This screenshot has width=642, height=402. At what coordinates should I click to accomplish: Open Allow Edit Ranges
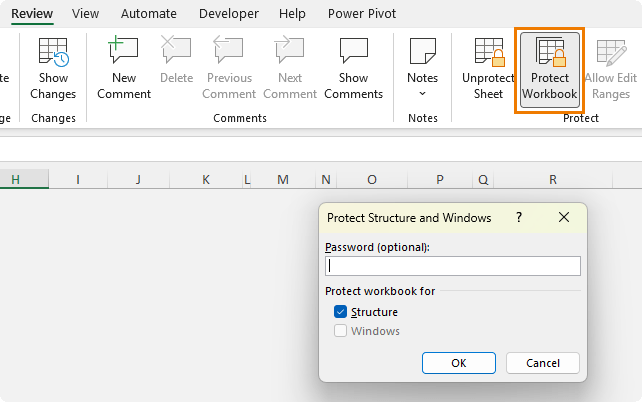tap(610, 69)
